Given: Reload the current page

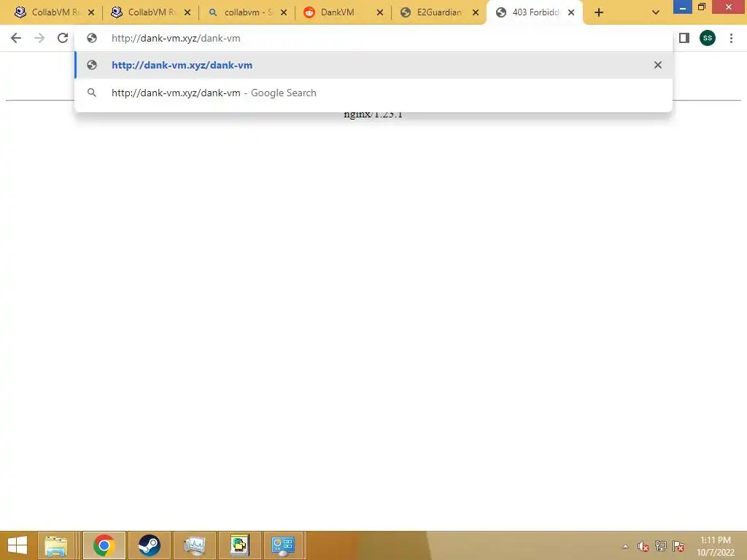Looking at the screenshot, I should [x=63, y=38].
